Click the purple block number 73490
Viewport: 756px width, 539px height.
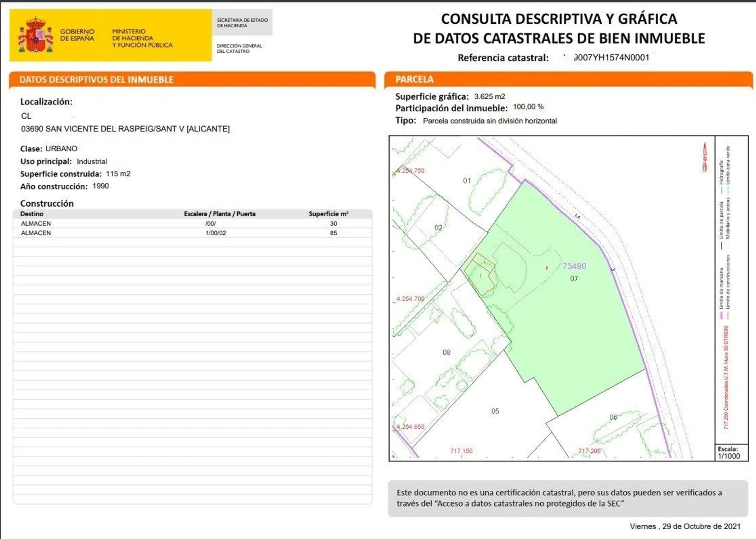click(574, 266)
